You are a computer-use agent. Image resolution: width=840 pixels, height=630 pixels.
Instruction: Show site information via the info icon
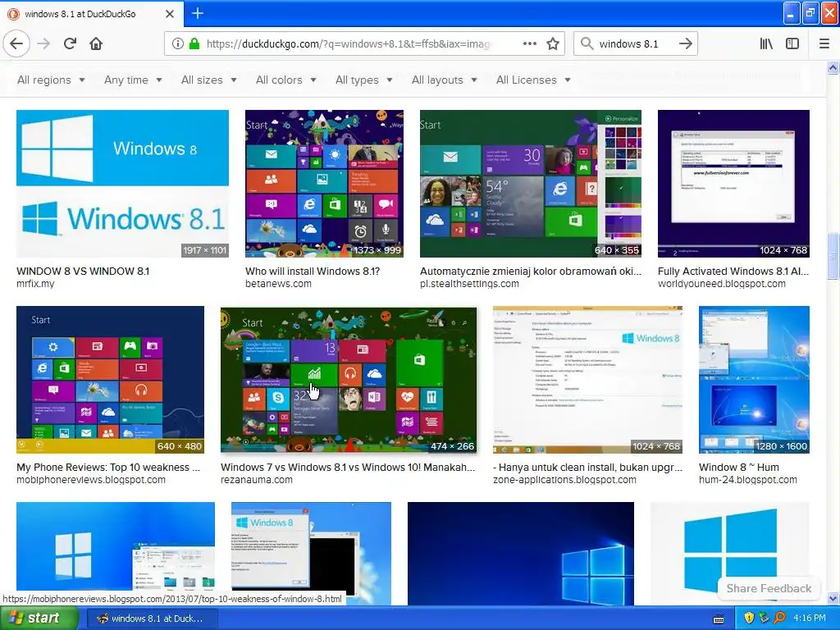(x=178, y=44)
